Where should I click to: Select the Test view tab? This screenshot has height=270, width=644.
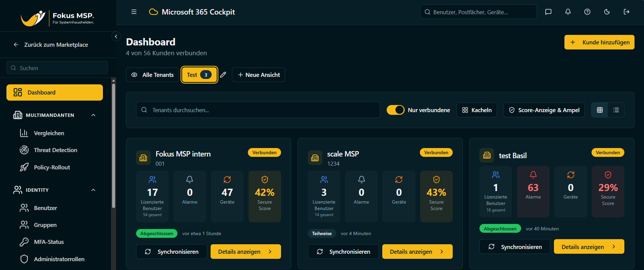point(199,75)
